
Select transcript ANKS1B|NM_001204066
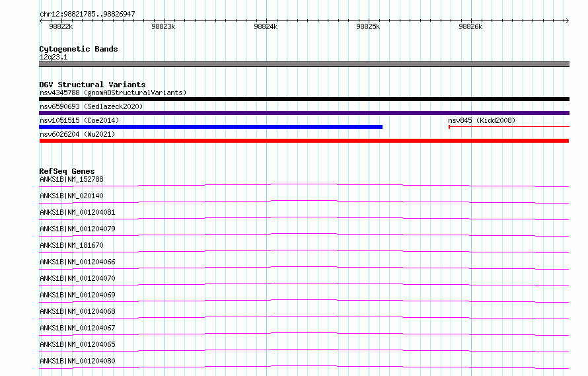coord(77,262)
